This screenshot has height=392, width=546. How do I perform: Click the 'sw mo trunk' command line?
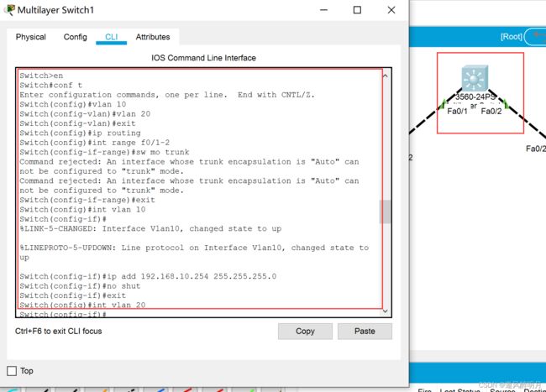coord(104,152)
